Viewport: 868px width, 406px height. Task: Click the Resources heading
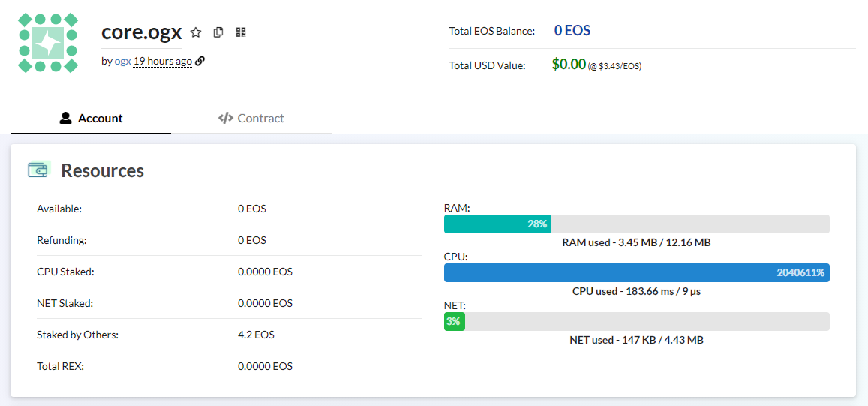pos(103,170)
